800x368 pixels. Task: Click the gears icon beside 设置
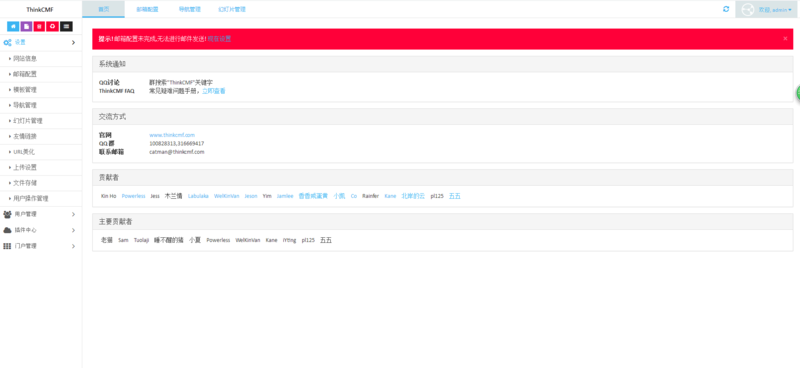click(8, 42)
